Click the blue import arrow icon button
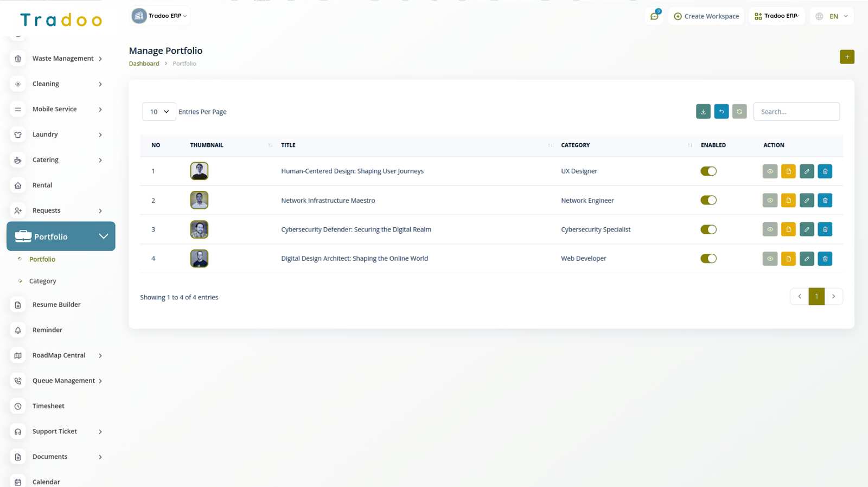868x487 pixels. pyautogui.click(x=721, y=112)
